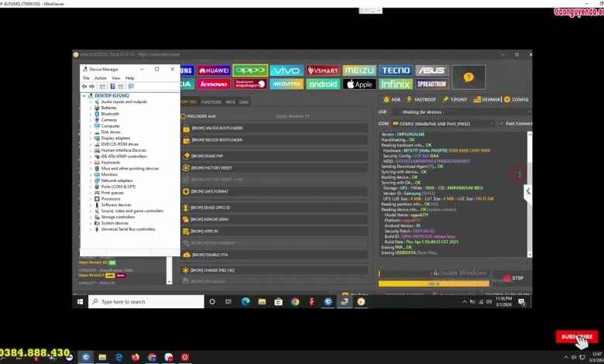Open the CONFIG gear settings
This screenshot has height=364, width=604.
click(516, 99)
